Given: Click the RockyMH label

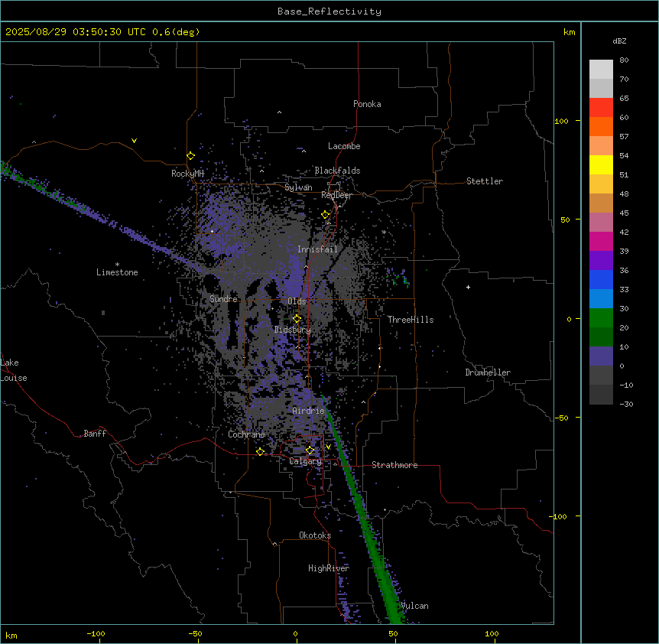Looking at the screenshot, I should [x=187, y=174].
